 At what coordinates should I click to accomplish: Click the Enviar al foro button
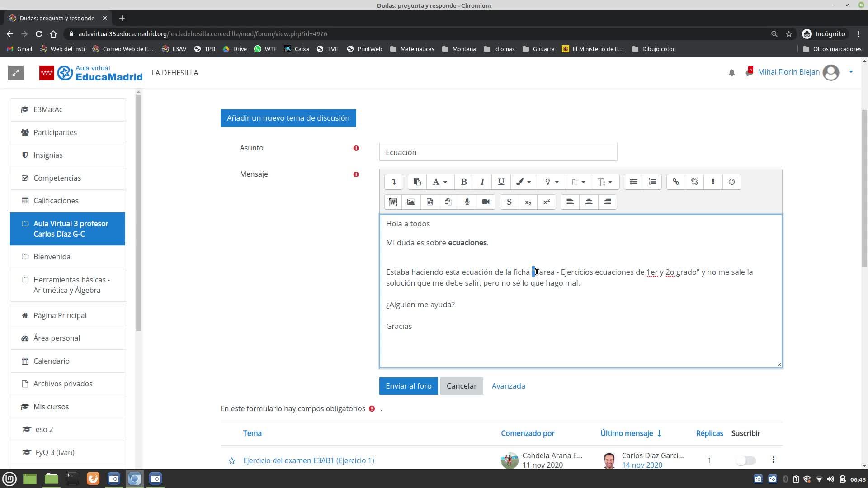point(408,386)
